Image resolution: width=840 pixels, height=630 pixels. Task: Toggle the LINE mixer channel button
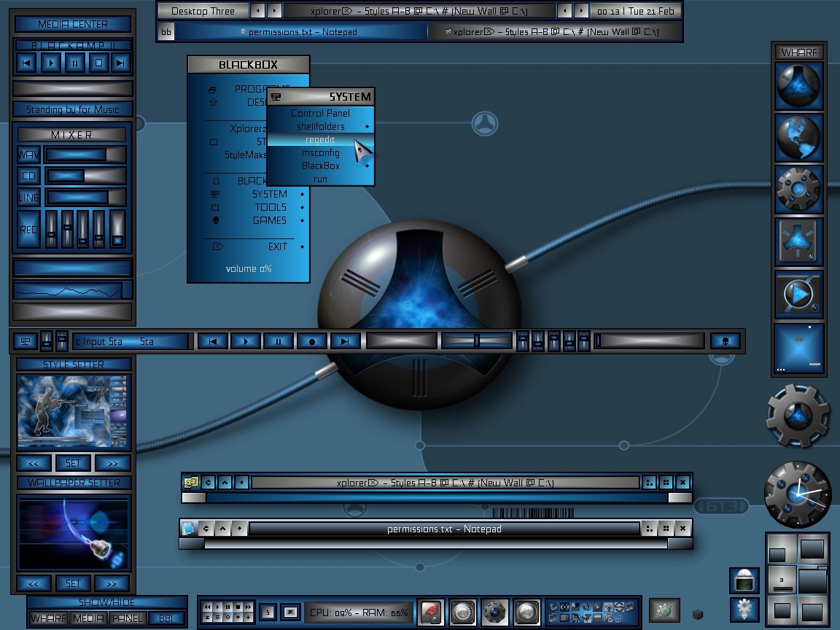[28, 197]
